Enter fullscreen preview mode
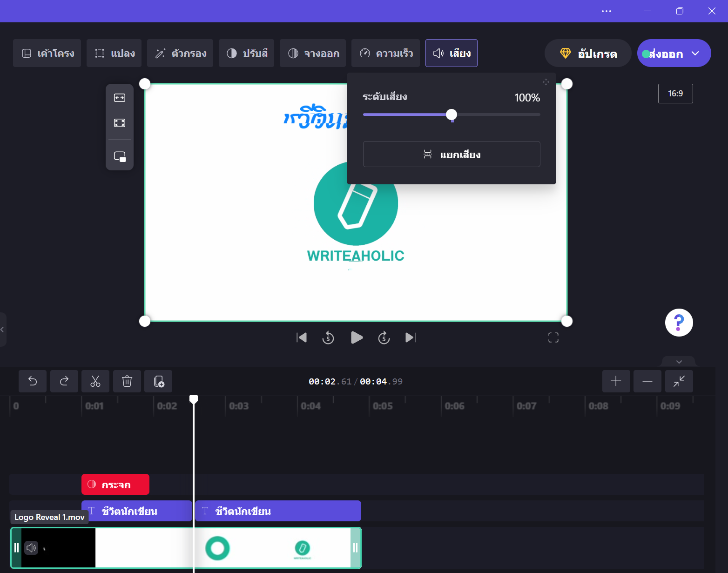The height and width of the screenshot is (573, 728). pyautogui.click(x=553, y=337)
